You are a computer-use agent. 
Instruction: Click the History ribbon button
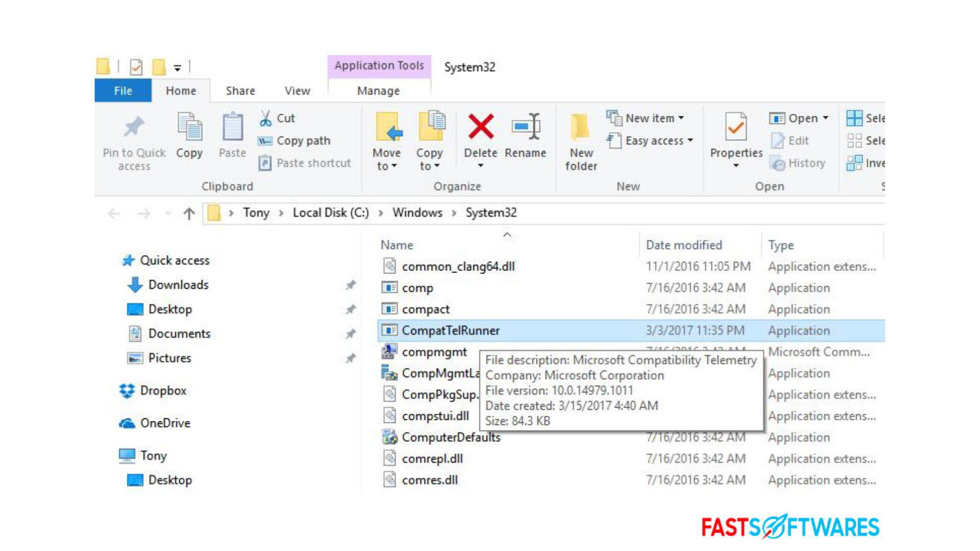tap(797, 163)
